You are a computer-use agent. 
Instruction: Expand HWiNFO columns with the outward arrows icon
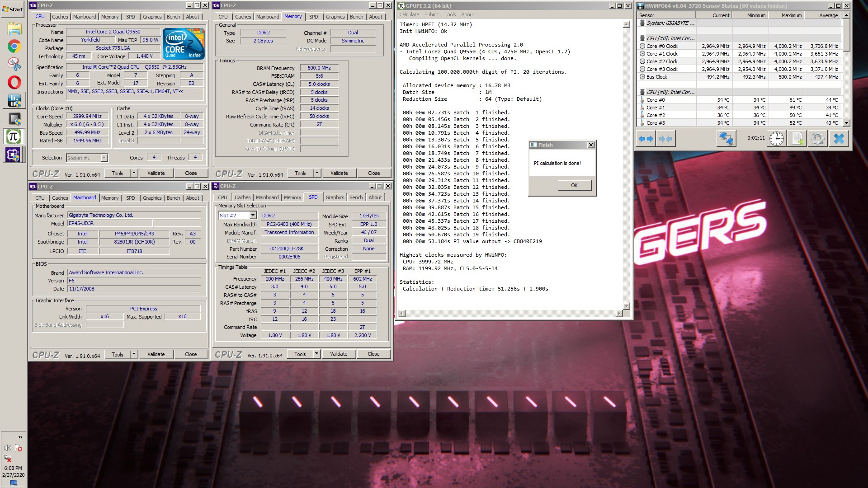point(646,139)
